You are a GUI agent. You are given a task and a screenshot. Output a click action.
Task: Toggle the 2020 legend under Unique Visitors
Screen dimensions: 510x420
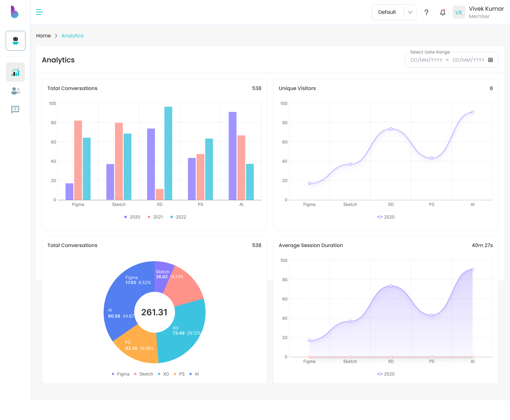tap(386, 217)
